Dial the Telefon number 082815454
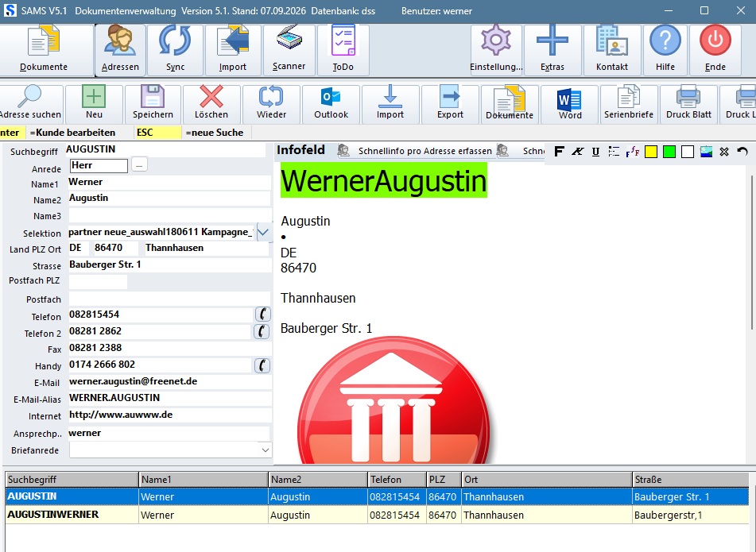Screen dimensions: 756x552 262,314
